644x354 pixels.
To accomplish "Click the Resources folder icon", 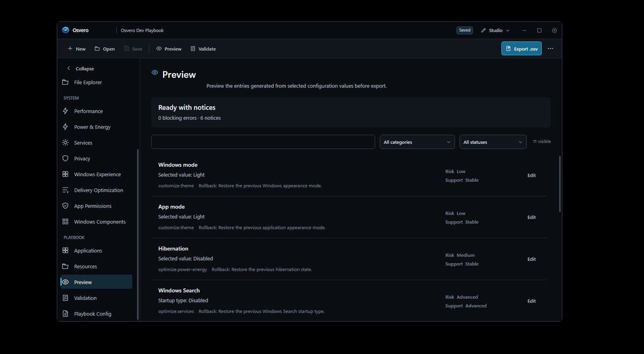I will pyautogui.click(x=65, y=266).
